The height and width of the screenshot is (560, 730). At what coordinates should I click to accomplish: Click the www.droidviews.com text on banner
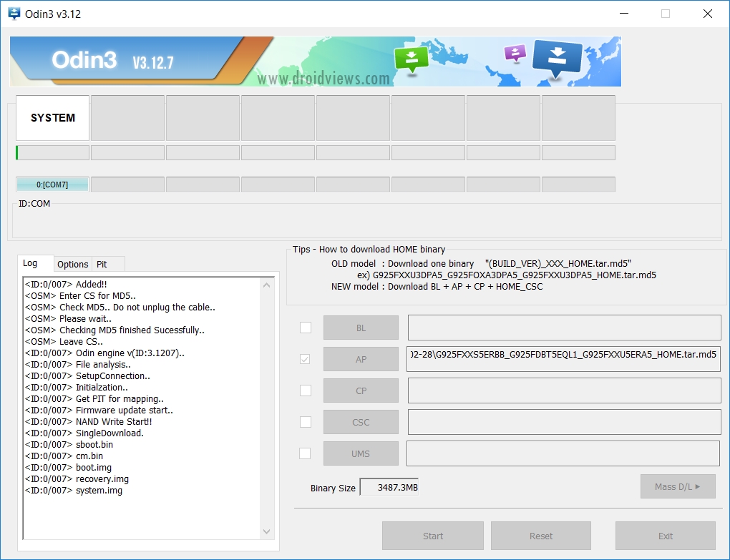pos(323,78)
